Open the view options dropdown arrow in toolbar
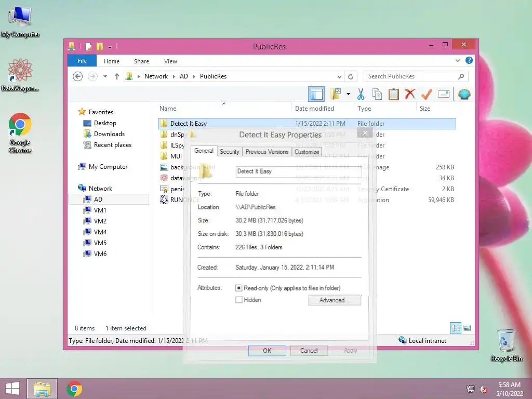This screenshot has height=399, width=532. point(349,94)
